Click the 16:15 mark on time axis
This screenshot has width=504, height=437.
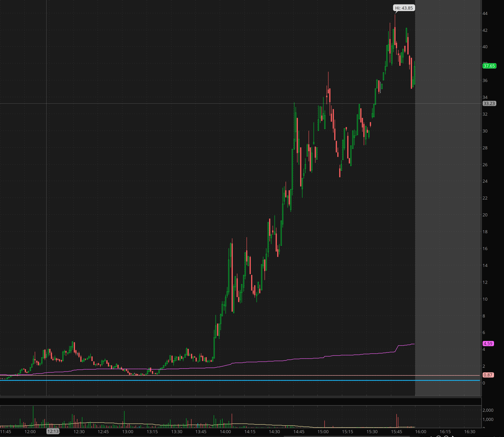point(445,432)
